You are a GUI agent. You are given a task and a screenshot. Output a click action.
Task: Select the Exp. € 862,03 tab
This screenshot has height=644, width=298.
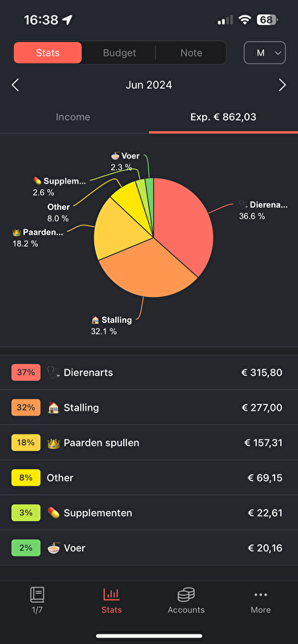[x=223, y=117]
